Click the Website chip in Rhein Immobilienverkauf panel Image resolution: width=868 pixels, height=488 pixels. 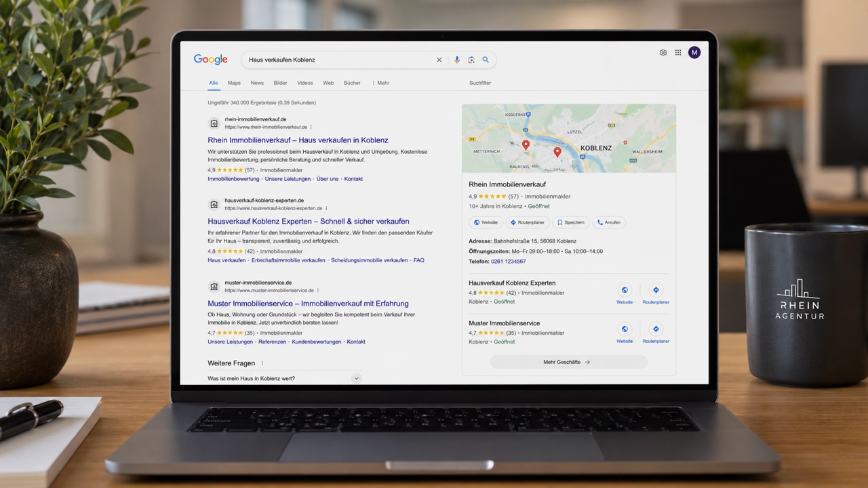(x=486, y=222)
